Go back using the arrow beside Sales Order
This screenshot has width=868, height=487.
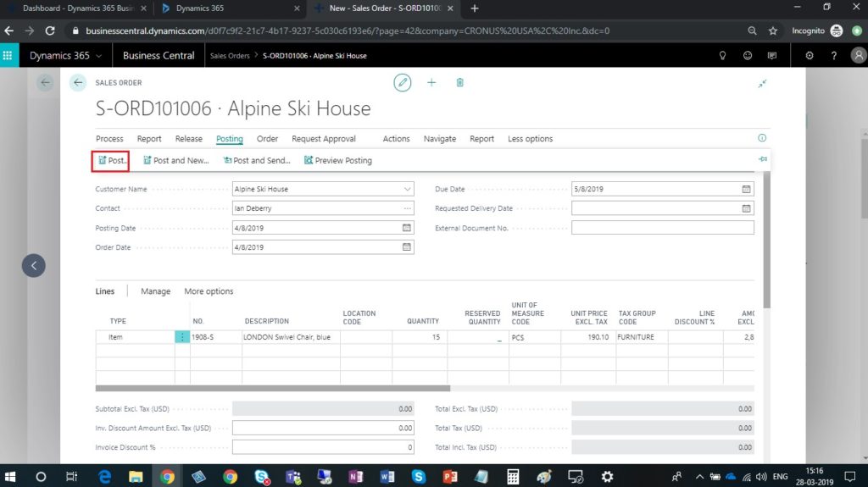pos(78,82)
